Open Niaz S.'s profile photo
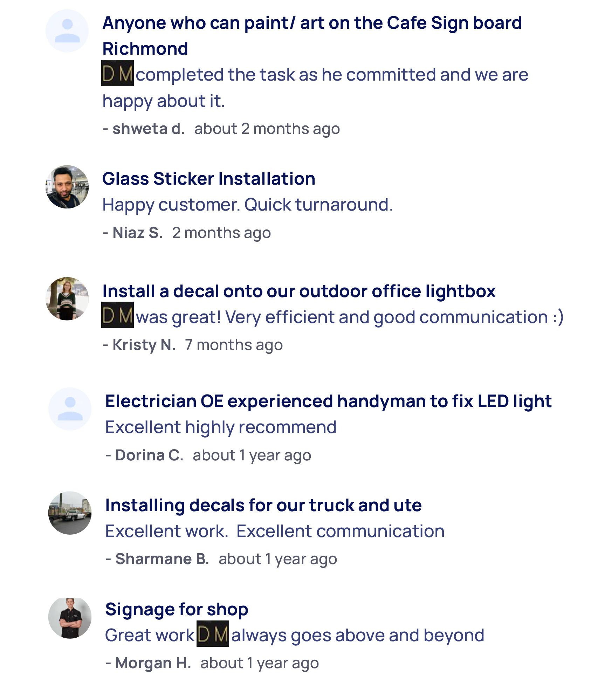The height and width of the screenshot is (700, 591). (67, 187)
